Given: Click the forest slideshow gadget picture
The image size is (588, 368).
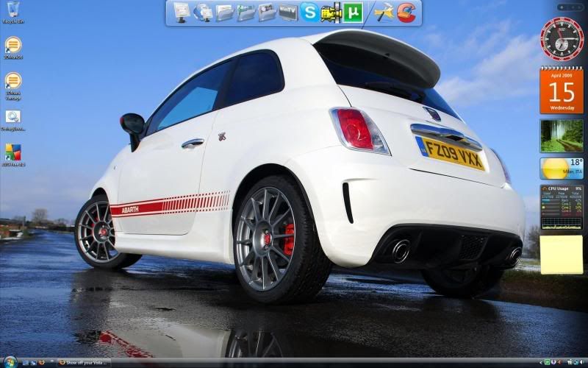Looking at the screenshot, I should [562, 136].
